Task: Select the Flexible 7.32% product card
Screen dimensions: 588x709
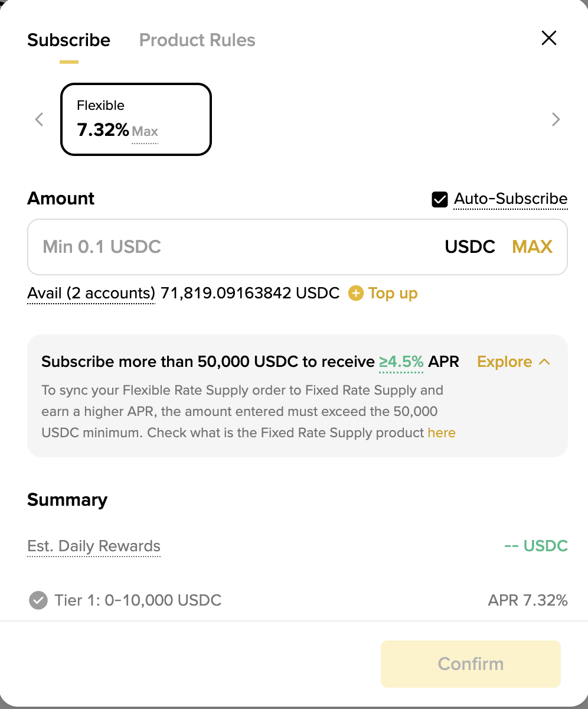Action: [x=136, y=119]
